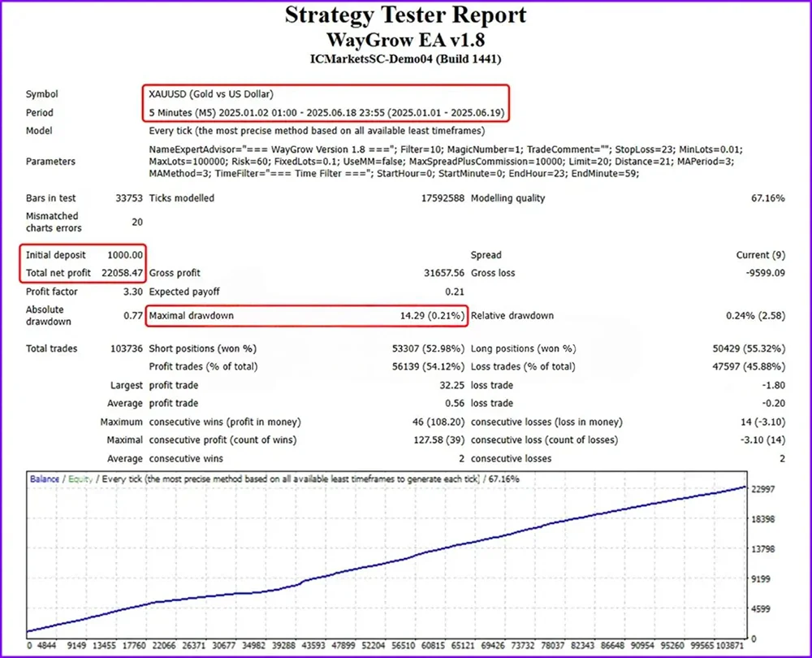The width and height of the screenshot is (812, 658).
Task: Click the 52204 x-axis label on chart
Action: [374, 646]
